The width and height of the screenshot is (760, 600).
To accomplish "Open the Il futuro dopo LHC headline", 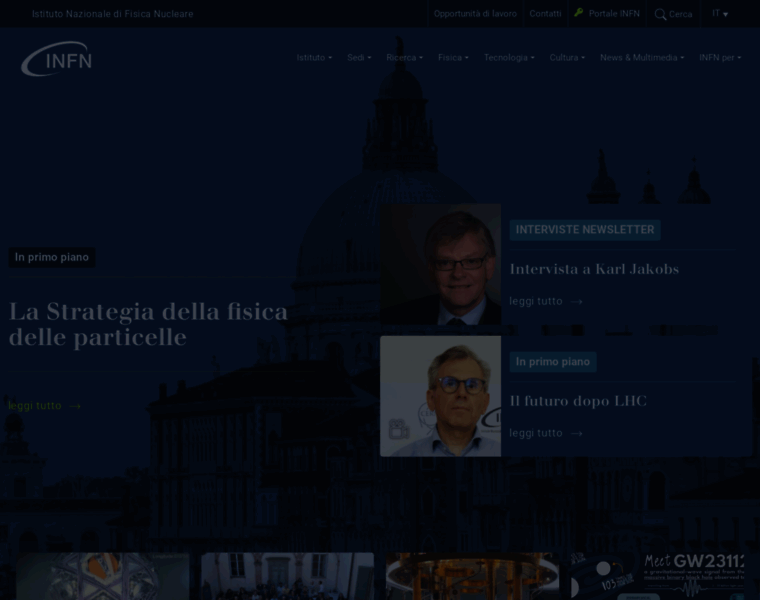I will tap(578, 401).
